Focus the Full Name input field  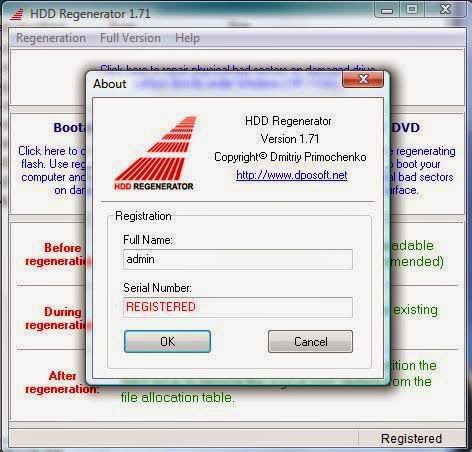click(238, 259)
